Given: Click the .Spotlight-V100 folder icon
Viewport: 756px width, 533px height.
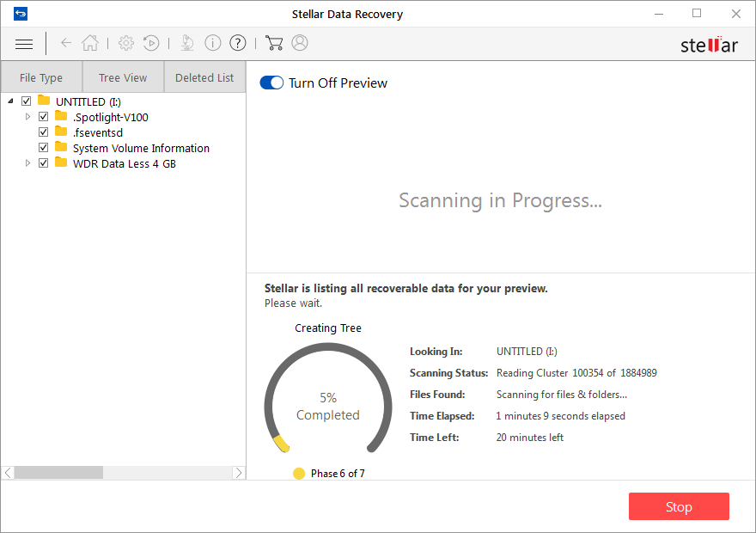Looking at the screenshot, I should 61,116.
